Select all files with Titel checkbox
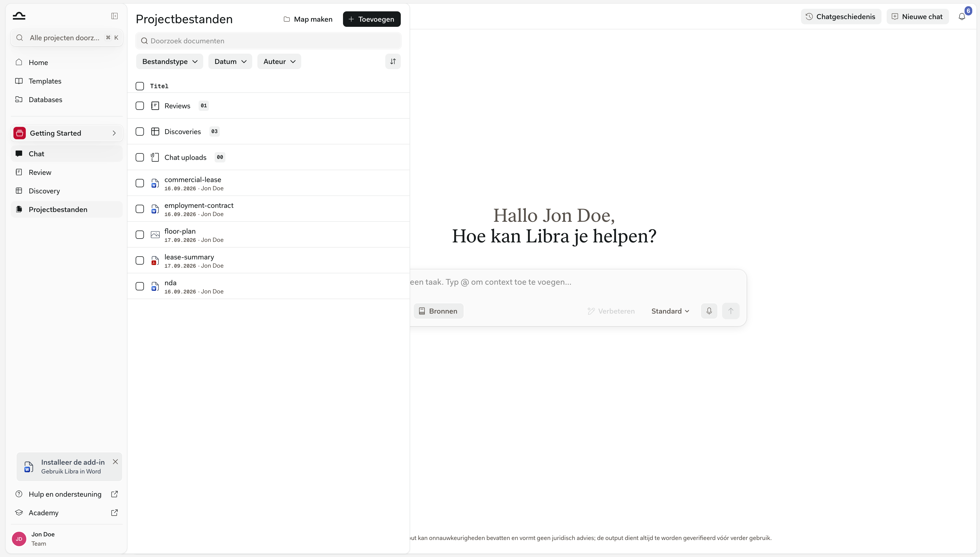This screenshot has height=557, width=980. pyautogui.click(x=140, y=86)
